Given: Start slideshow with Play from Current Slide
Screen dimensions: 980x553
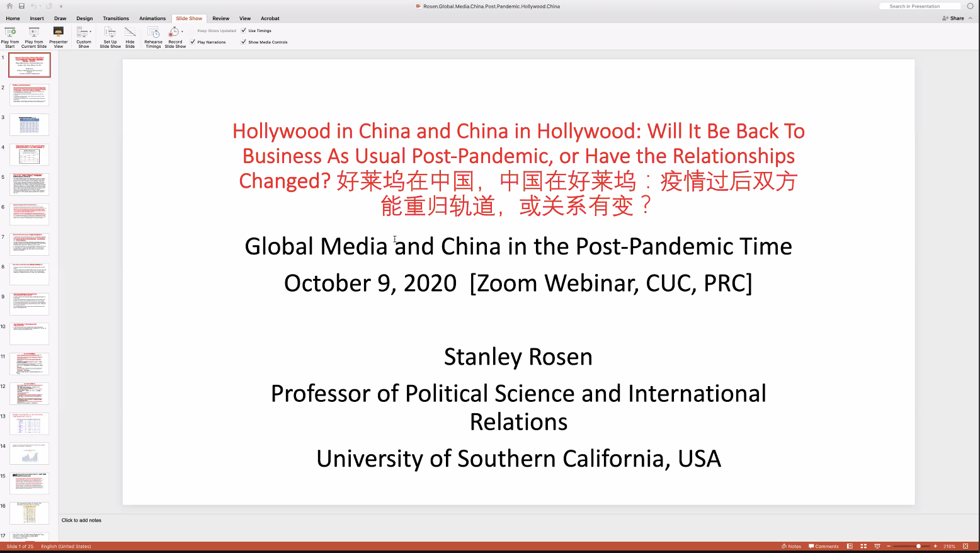Looking at the screenshot, I should pyautogui.click(x=34, y=32).
